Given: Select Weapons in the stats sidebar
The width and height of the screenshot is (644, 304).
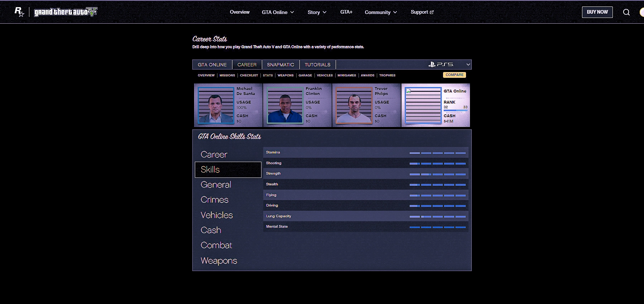Looking at the screenshot, I should tap(219, 261).
